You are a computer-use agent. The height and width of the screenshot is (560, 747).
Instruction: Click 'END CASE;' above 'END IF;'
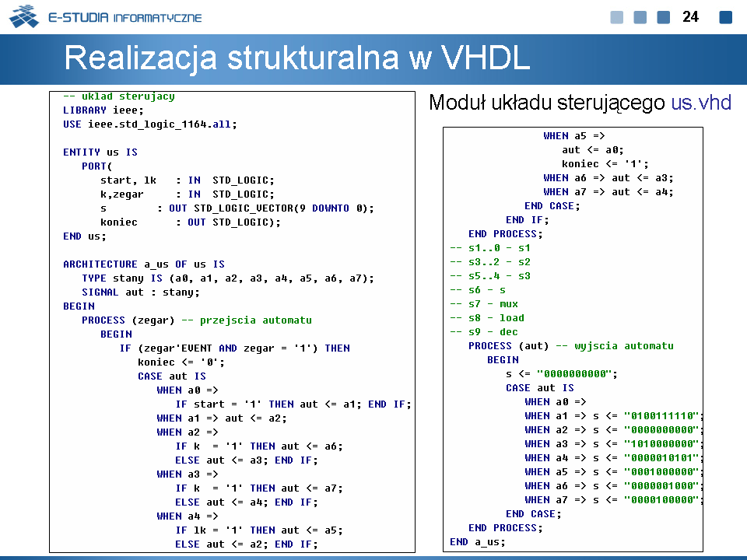552,205
